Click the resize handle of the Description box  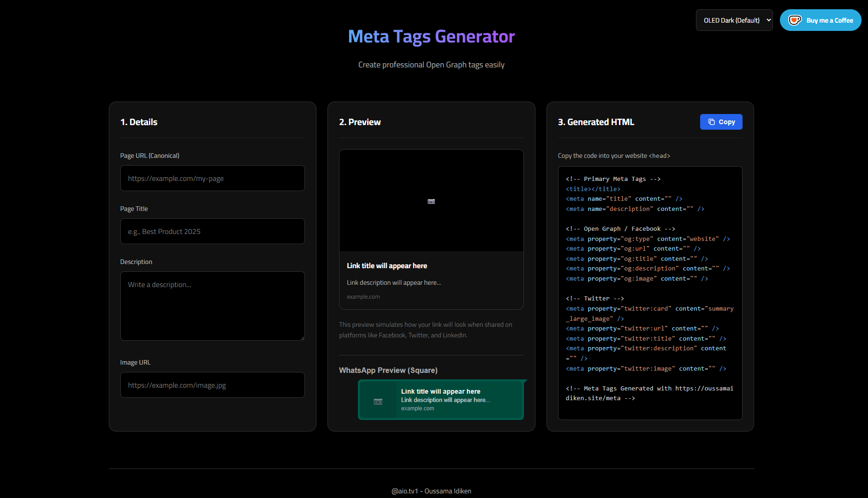click(x=302, y=337)
